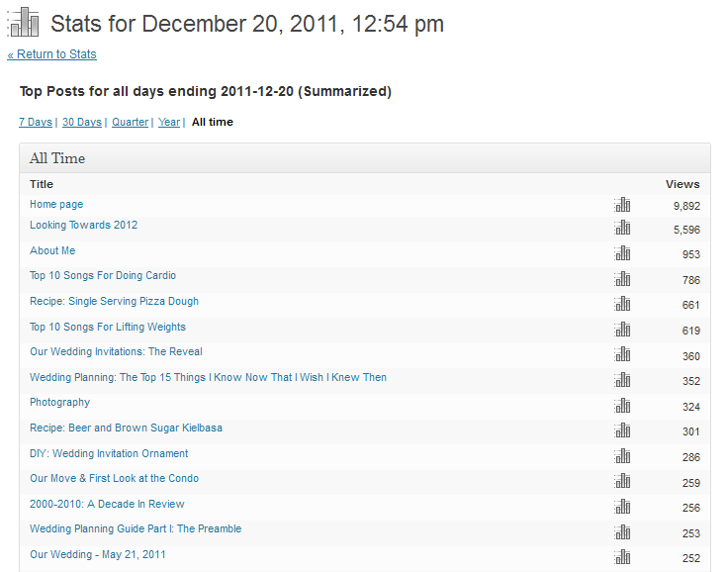Click stats chart icon beside About Me
Screen dimensions: 728x572
(x=622, y=253)
